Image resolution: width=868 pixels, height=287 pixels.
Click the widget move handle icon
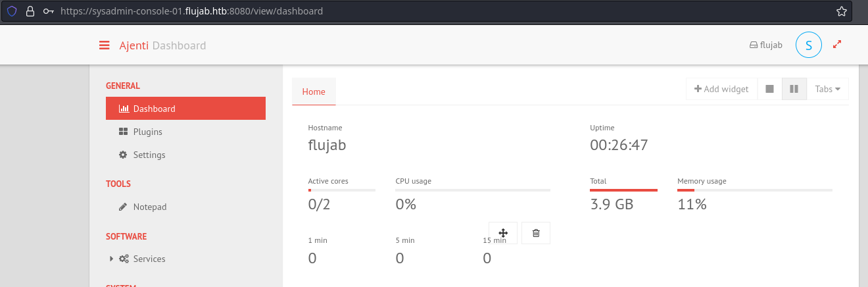click(503, 233)
